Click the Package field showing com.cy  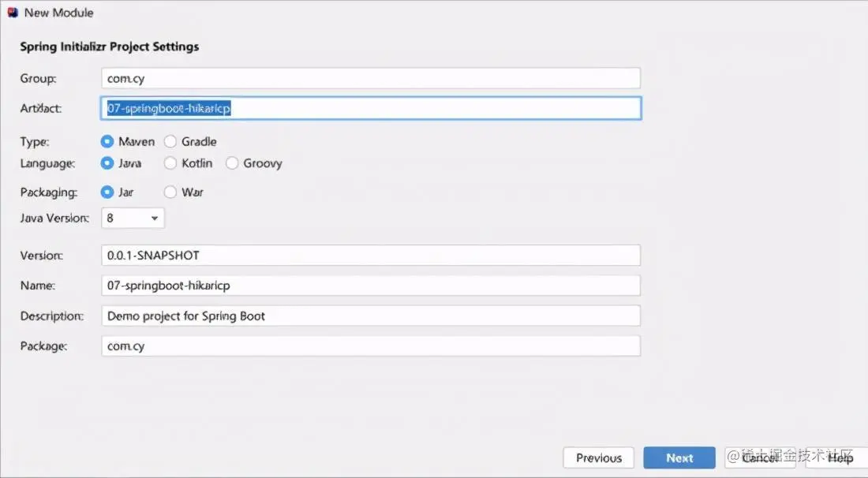point(371,345)
